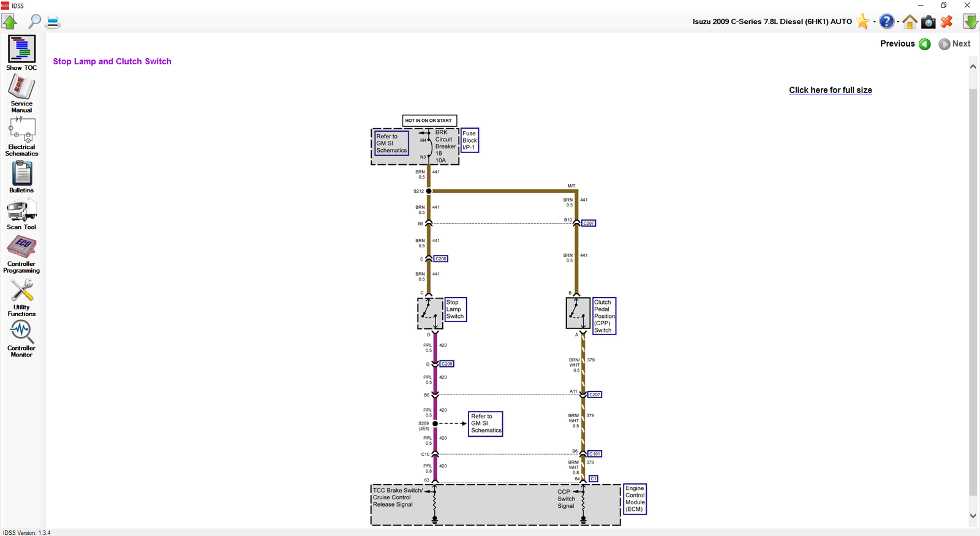Click 'HOT IN ON OR START' label
Screen dimensions: 980x536
(430, 121)
